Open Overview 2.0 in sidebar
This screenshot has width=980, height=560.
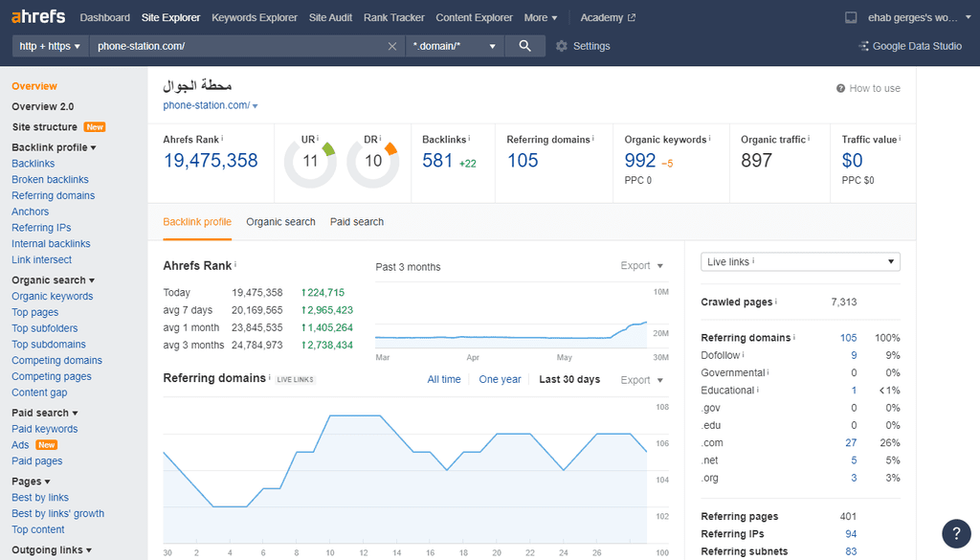pyautogui.click(x=42, y=106)
